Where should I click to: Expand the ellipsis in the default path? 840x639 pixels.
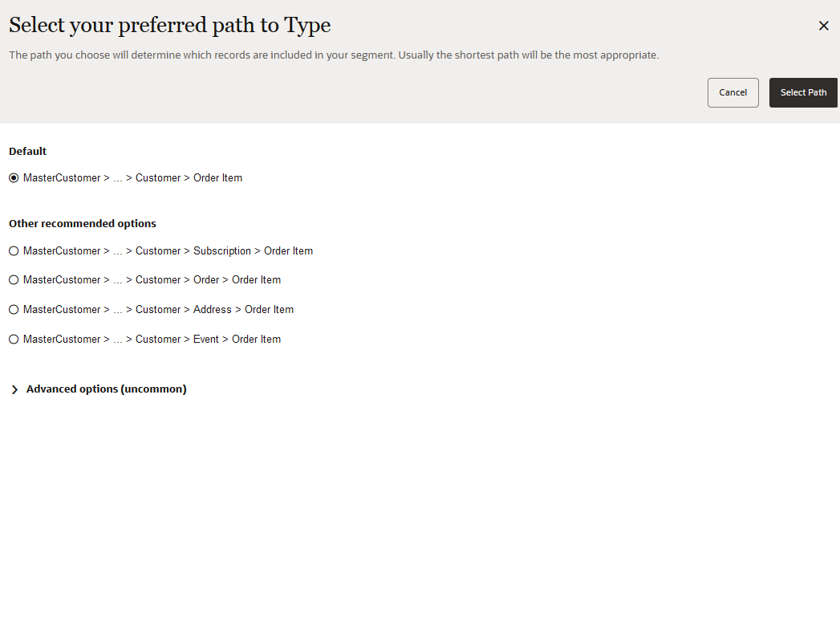click(118, 179)
